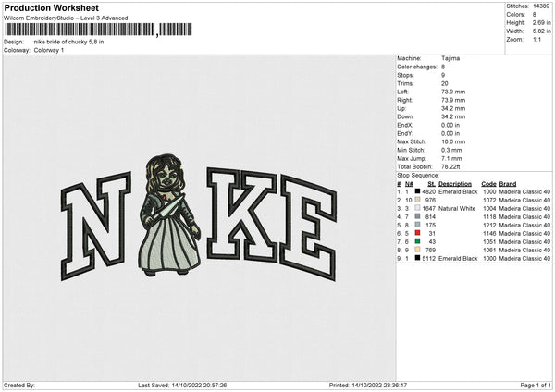Click the Code column header
Screen dimensions: 555x392
point(488,184)
